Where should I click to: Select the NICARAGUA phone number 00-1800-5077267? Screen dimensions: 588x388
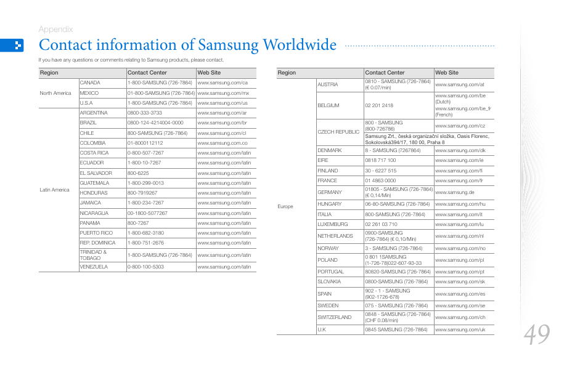pos(147,213)
